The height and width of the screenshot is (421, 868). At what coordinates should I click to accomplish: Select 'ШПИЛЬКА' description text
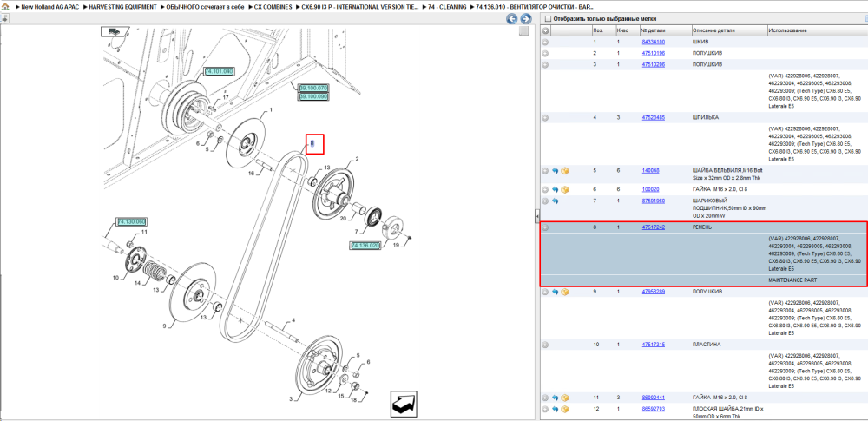705,118
